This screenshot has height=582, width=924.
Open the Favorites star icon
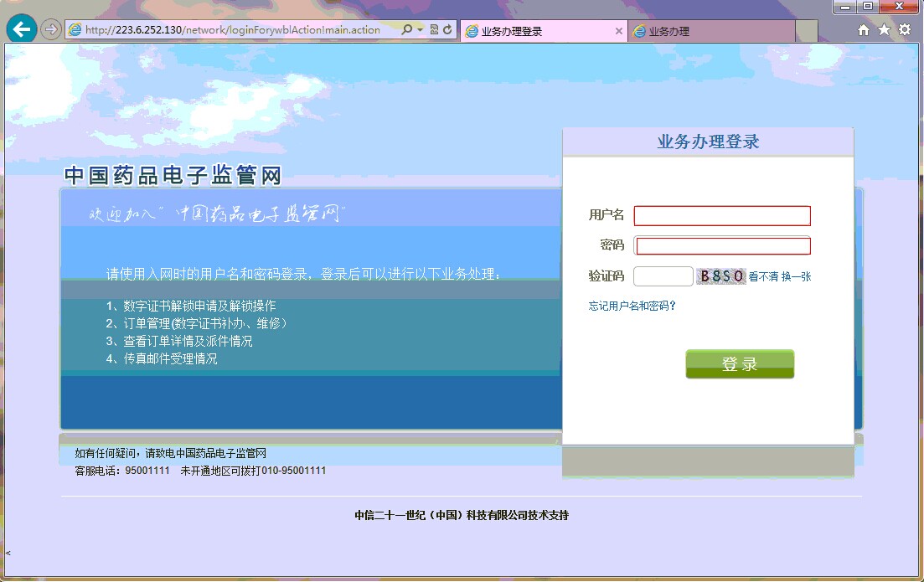click(884, 30)
